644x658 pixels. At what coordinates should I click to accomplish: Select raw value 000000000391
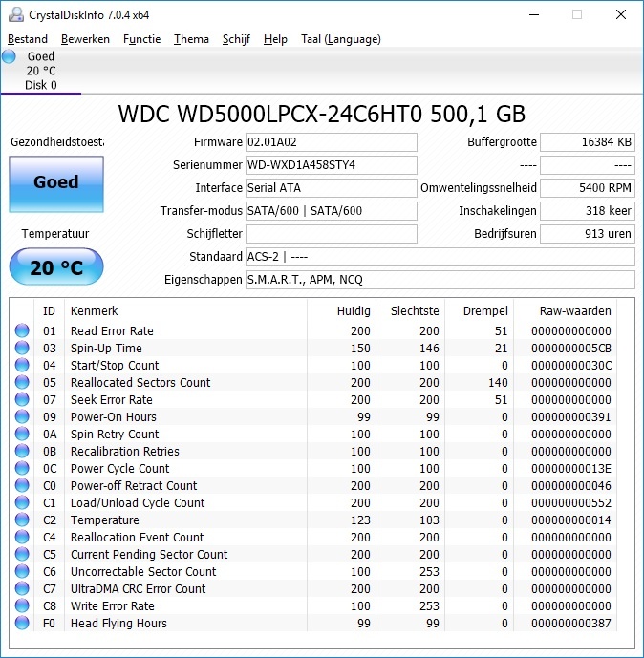click(571, 417)
